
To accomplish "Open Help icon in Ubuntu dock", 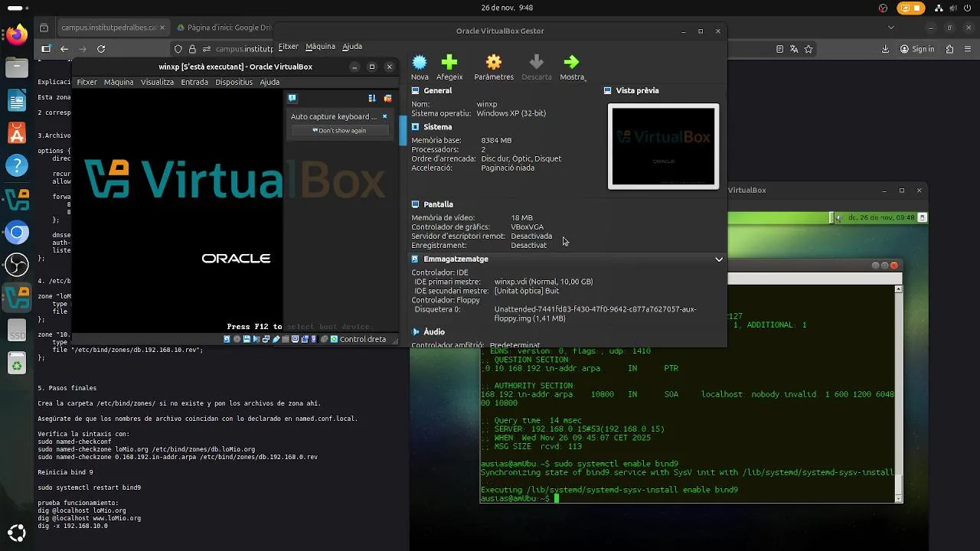I will point(17,165).
